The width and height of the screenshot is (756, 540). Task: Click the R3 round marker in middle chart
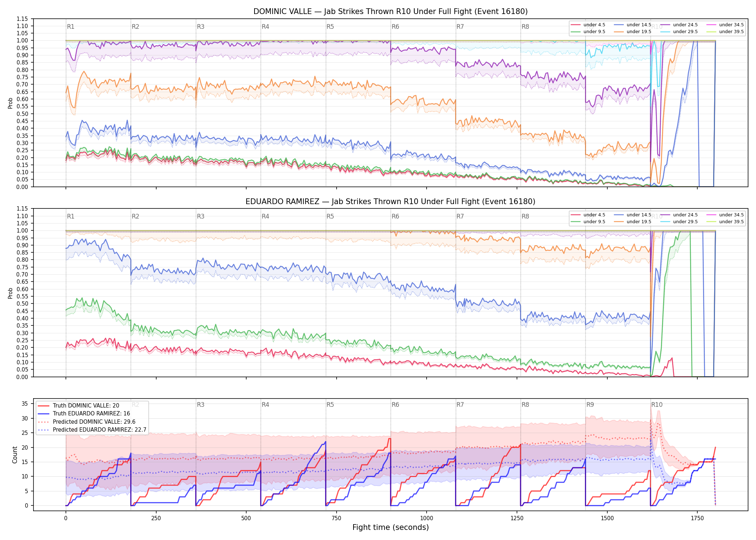point(201,216)
